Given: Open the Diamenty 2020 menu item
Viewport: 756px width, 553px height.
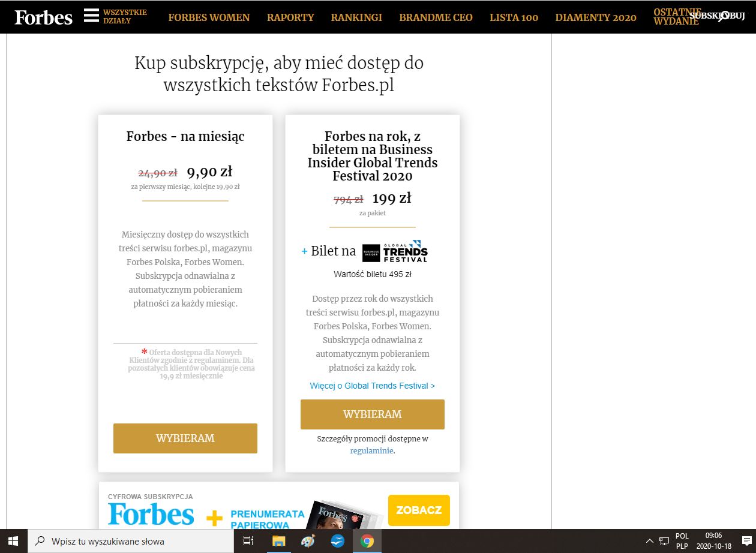Looking at the screenshot, I should [596, 17].
